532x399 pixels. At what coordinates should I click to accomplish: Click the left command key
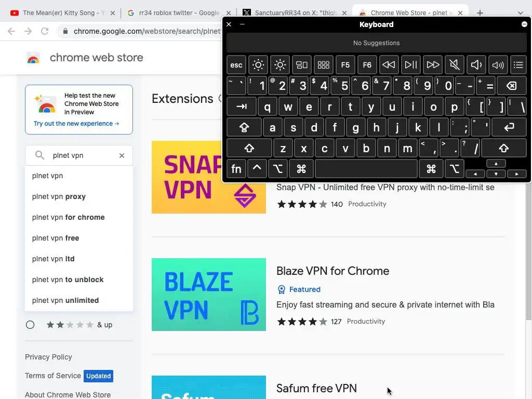click(x=301, y=169)
